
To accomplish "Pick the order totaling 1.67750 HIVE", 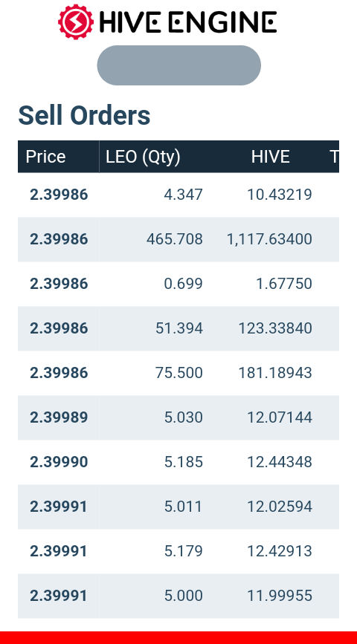I will (178, 284).
